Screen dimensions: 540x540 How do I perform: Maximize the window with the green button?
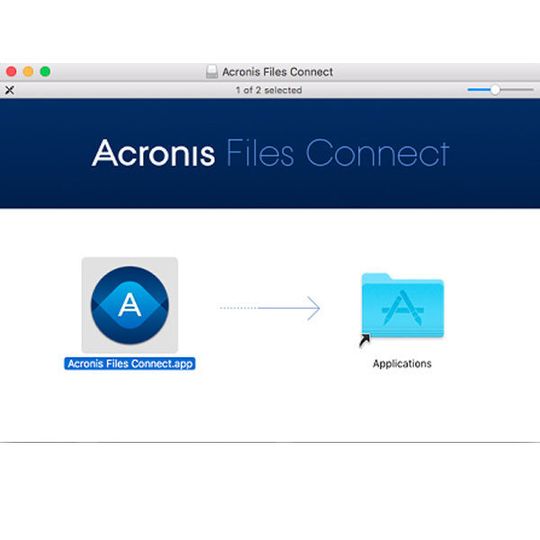pyautogui.click(x=45, y=72)
